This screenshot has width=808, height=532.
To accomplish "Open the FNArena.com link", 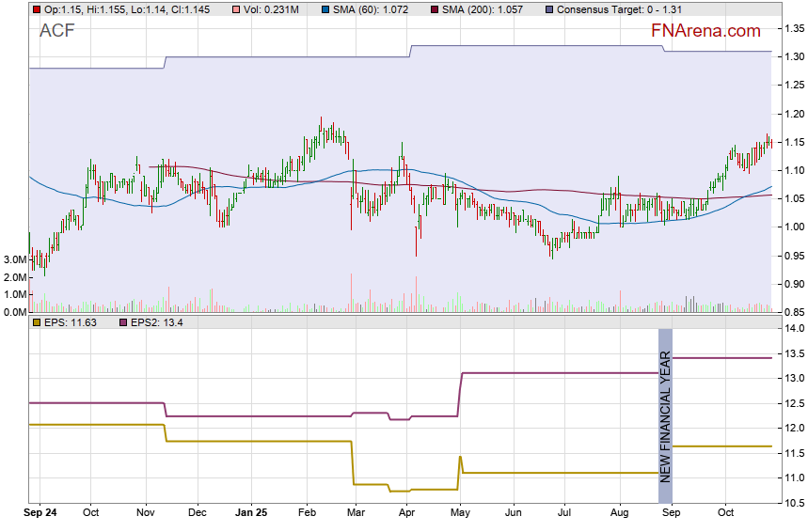I will coord(705,31).
